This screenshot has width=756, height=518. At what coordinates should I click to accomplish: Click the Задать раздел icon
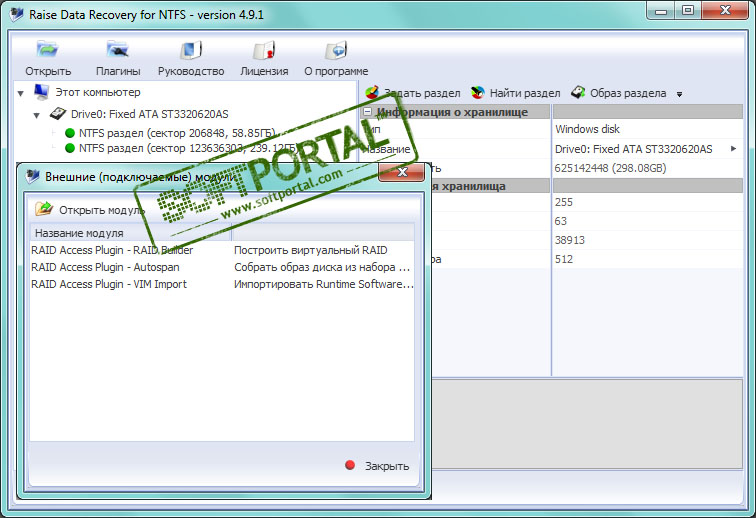[372, 93]
